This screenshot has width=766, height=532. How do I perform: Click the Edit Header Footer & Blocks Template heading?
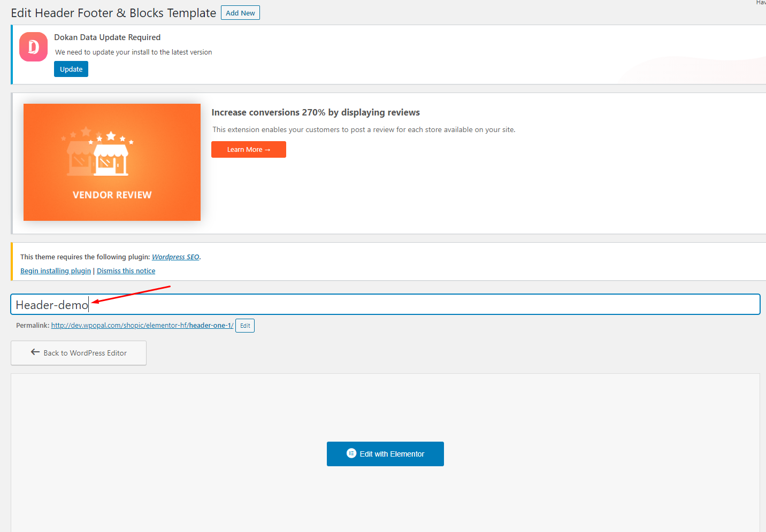(113, 13)
